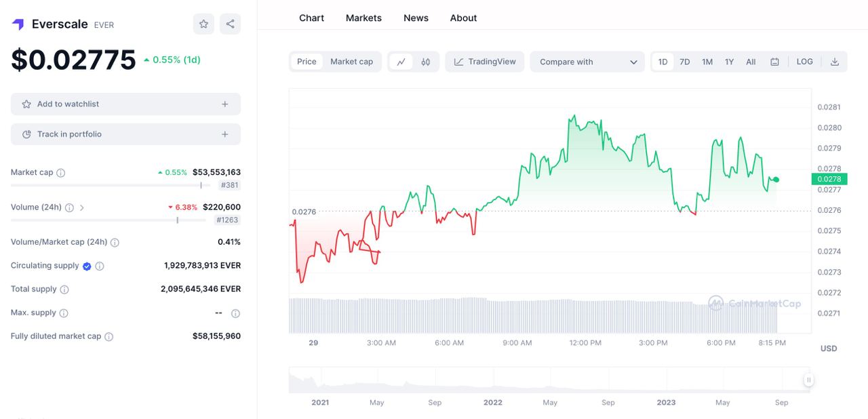The image size is (868, 419).
Task: Click Add to watchlist button
Action: point(125,104)
